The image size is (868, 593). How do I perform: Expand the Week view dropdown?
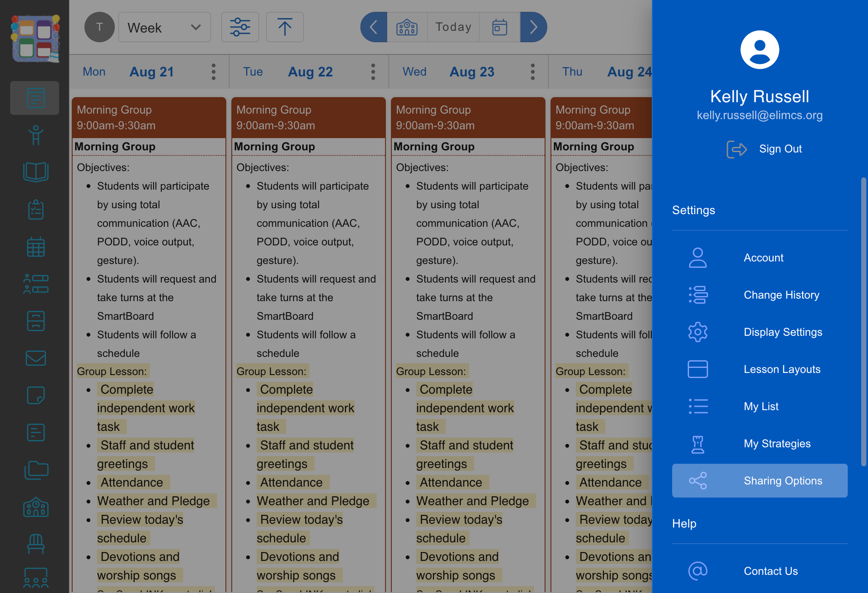click(x=165, y=27)
